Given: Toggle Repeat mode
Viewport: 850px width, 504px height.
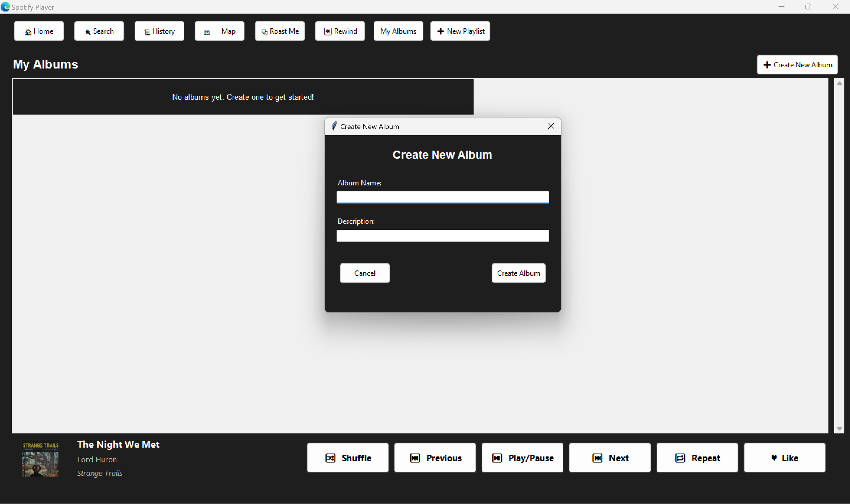Looking at the screenshot, I should (x=697, y=458).
